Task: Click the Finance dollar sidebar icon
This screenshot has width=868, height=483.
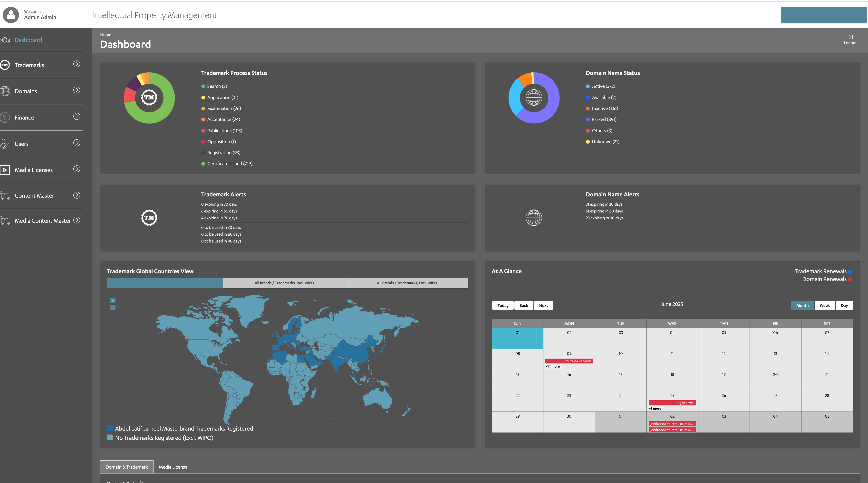Action: pos(5,118)
